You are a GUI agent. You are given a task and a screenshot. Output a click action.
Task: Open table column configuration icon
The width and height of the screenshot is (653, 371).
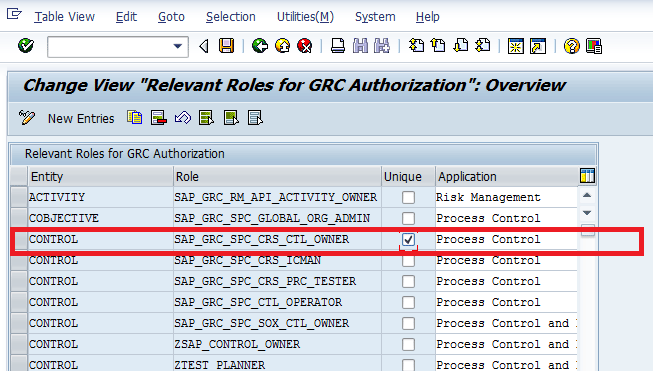[587, 176]
